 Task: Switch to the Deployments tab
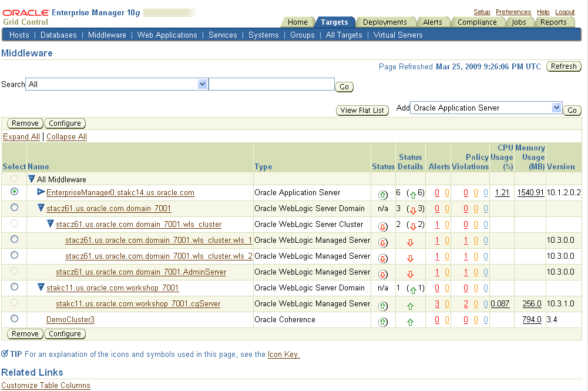tap(386, 22)
